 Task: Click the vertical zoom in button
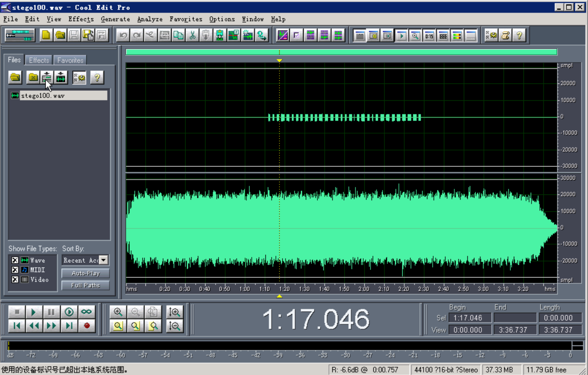tap(175, 312)
